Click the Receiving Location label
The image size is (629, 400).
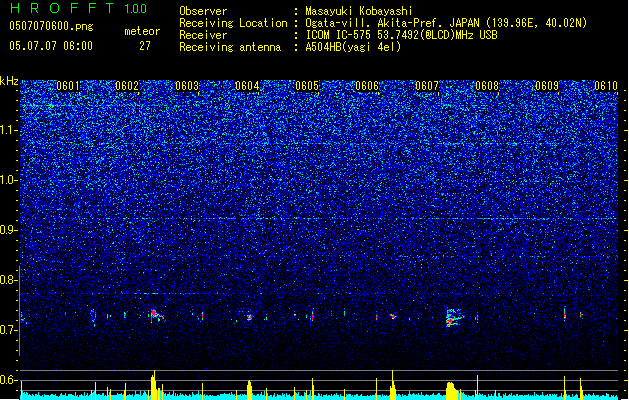[x=233, y=24]
